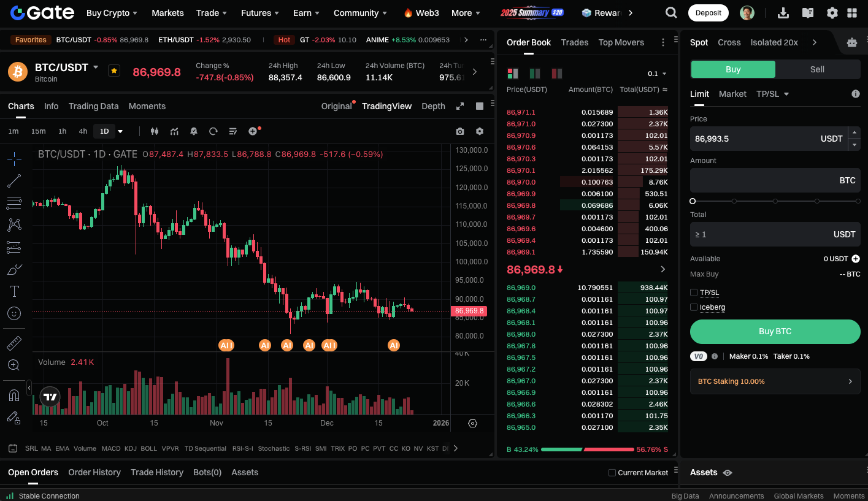Open the Markets page
The image size is (868, 501).
[x=167, y=13]
